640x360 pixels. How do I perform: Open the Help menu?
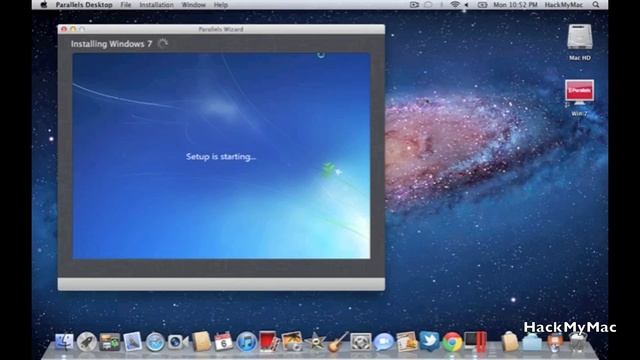click(x=221, y=5)
